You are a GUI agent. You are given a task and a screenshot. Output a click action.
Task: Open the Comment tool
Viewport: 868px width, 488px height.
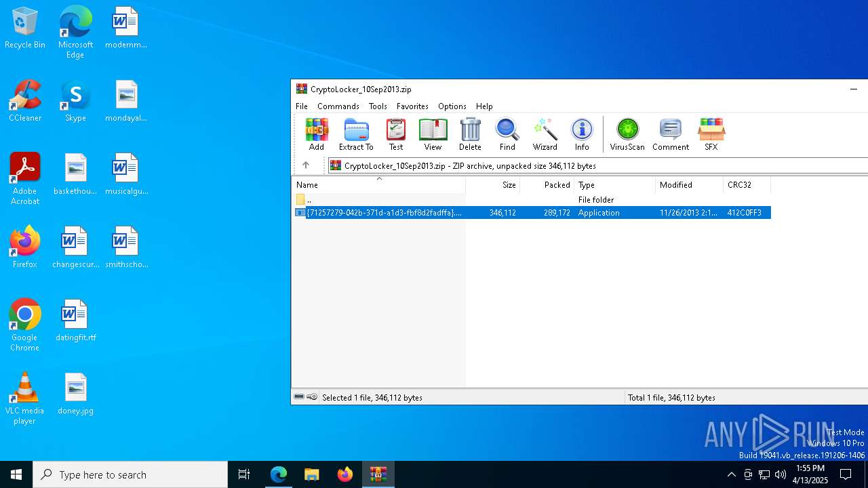click(671, 134)
